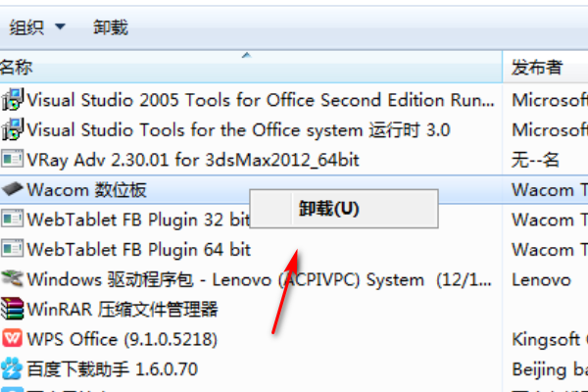The height and width of the screenshot is (392, 588).
Task: Click the Visual Studio 2005 Tools icon
Action: coord(13,99)
